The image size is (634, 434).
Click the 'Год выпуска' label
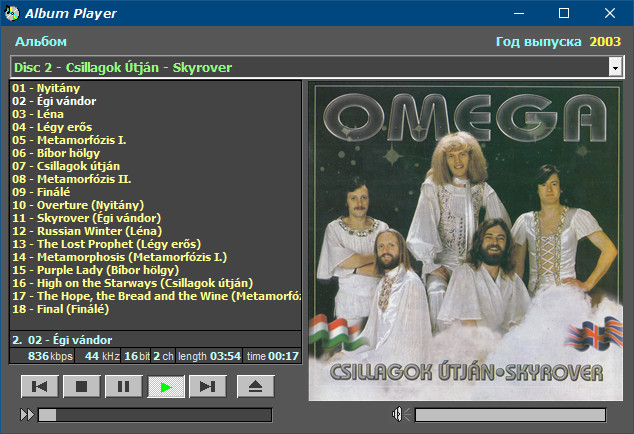(539, 42)
